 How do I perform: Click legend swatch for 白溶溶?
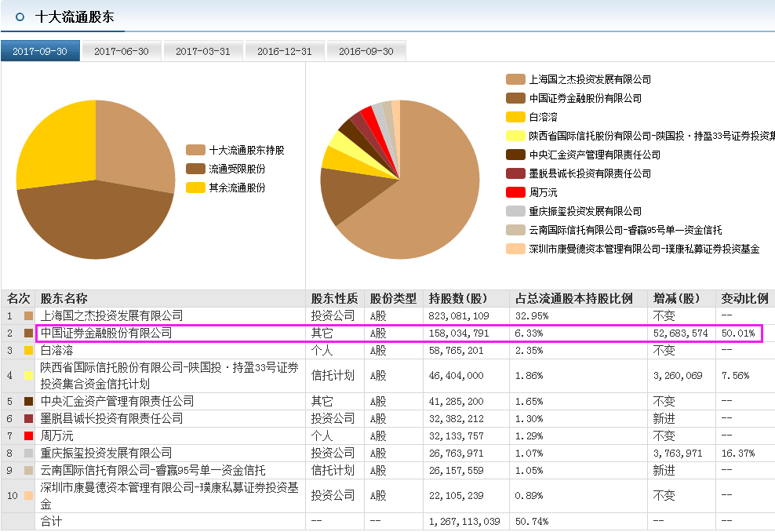click(x=515, y=117)
